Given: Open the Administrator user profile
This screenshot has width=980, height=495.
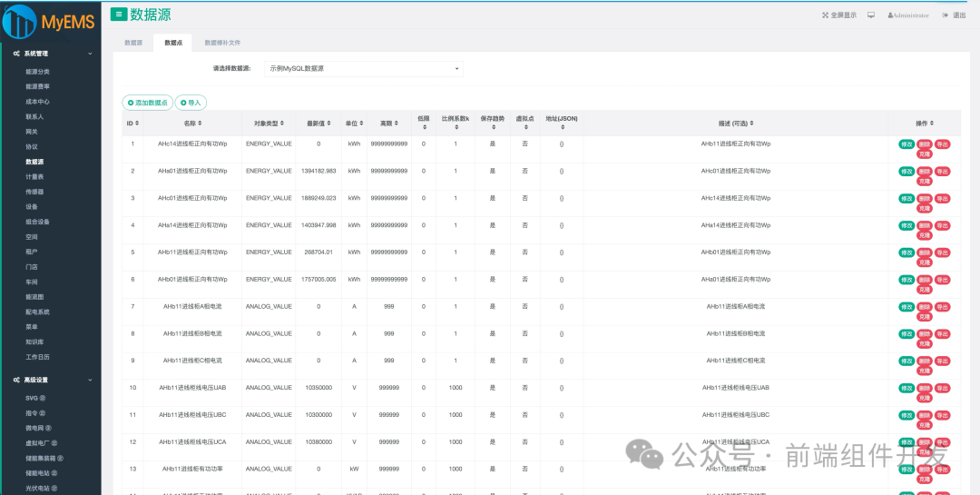Looking at the screenshot, I should [x=908, y=15].
